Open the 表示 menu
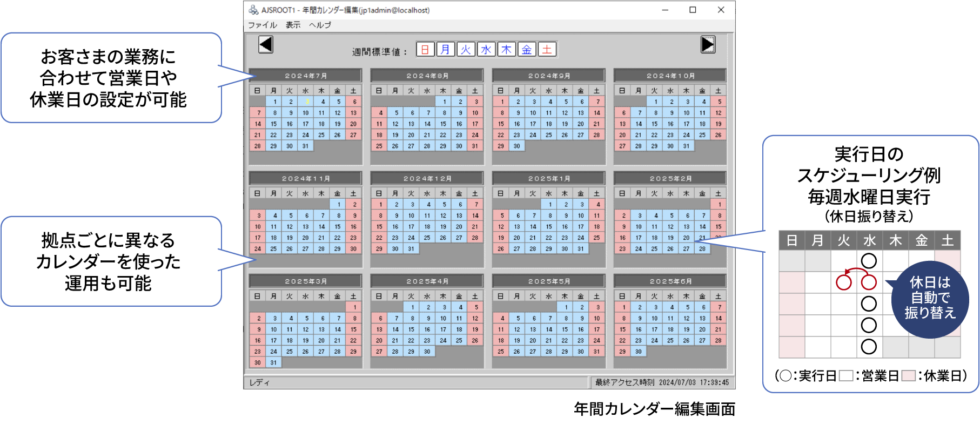The image size is (980, 431). (293, 25)
